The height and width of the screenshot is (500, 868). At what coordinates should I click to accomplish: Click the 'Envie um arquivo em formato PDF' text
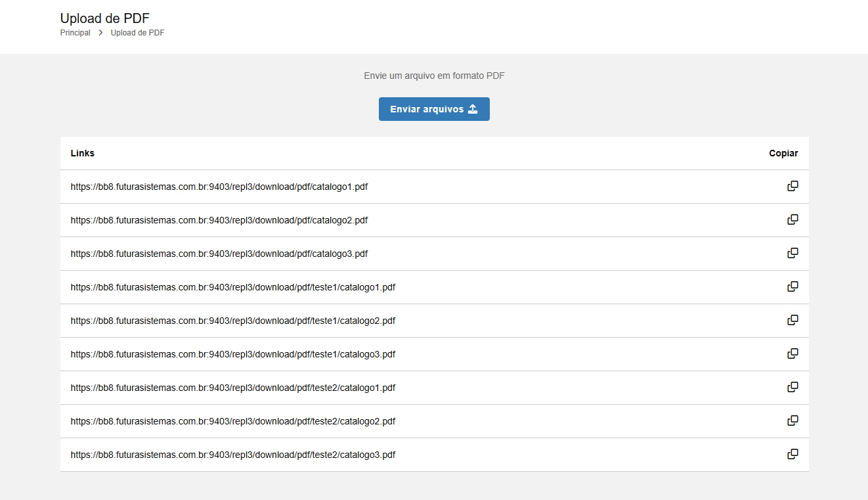pos(434,76)
